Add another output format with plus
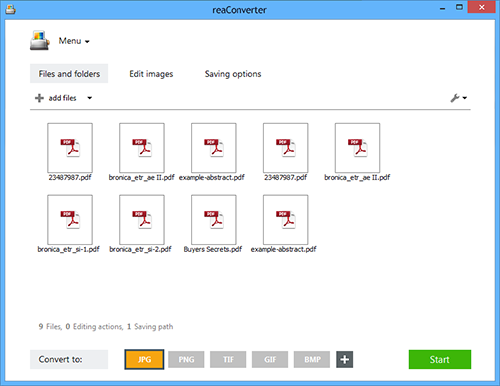This screenshot has width=500, height=386. 345,359
